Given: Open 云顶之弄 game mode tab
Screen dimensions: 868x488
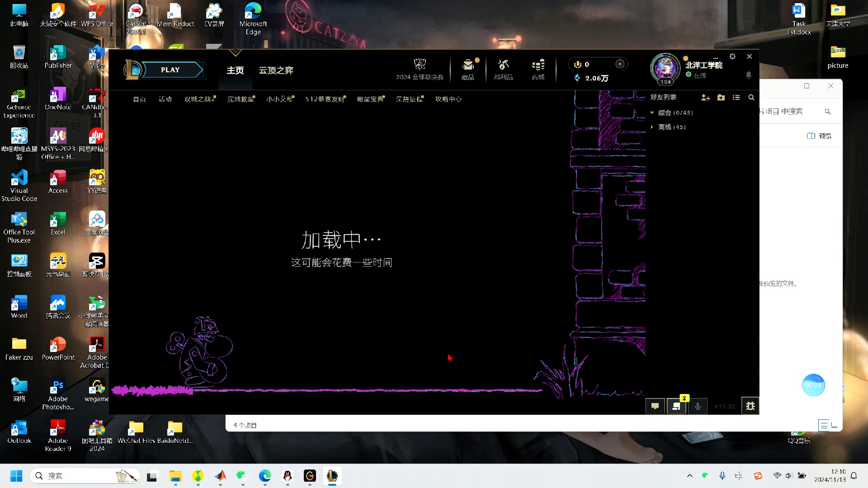Looking at the screenshot, I should click(x=276, y=70).
